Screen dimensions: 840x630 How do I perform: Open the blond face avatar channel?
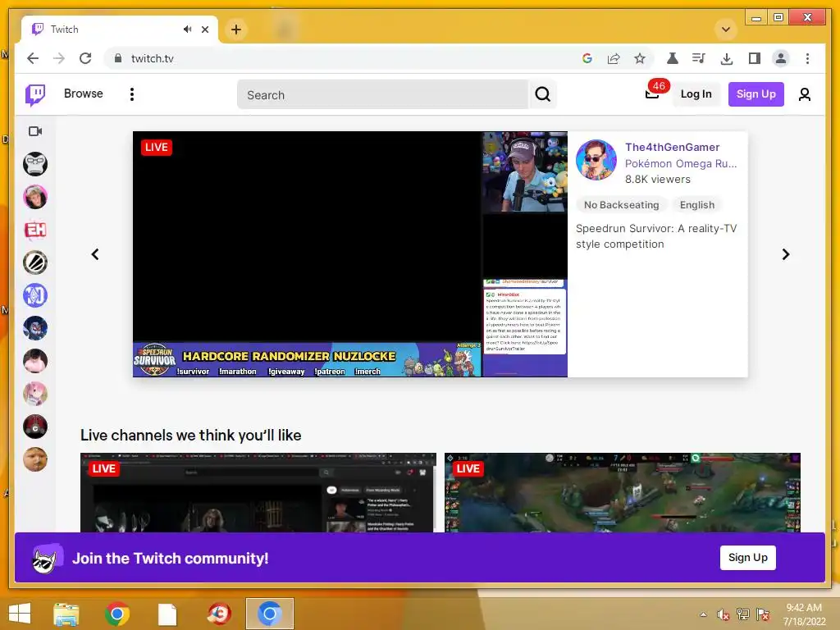(x=35, y=459)
